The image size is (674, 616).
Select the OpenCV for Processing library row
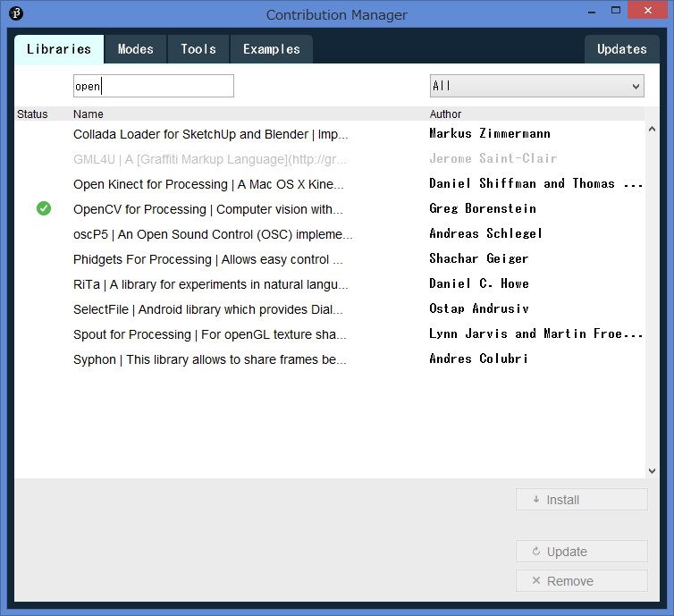pos(330,209)
